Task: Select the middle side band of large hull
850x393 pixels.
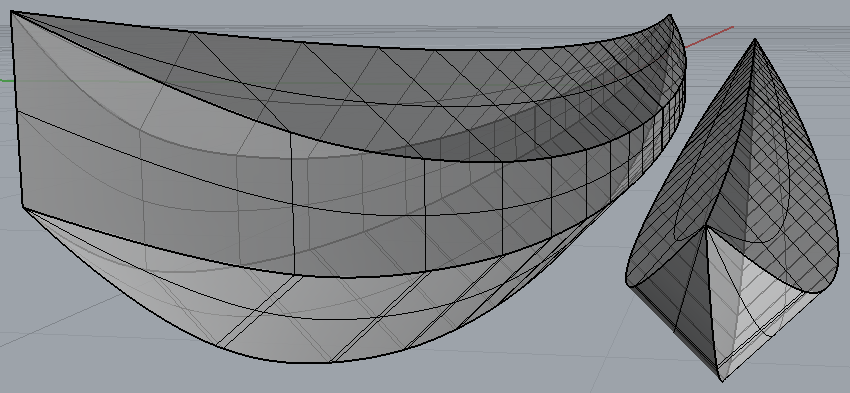Action: click(325, 206)
